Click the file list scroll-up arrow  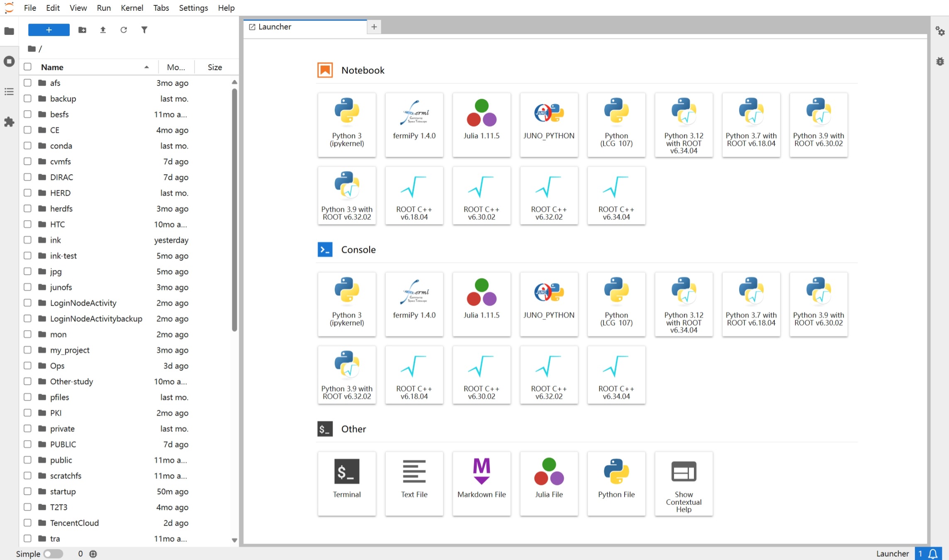[x=234, y=82]
